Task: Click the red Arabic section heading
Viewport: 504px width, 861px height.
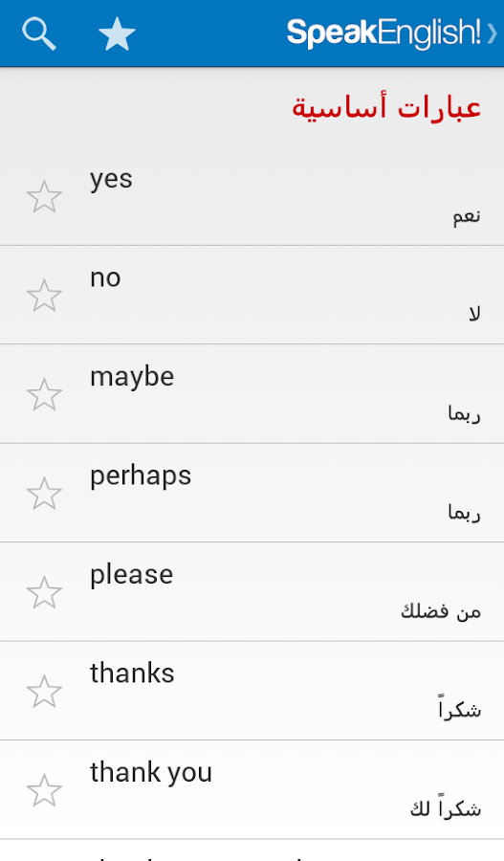Action: pyautogui.click(x=386, y=107)
